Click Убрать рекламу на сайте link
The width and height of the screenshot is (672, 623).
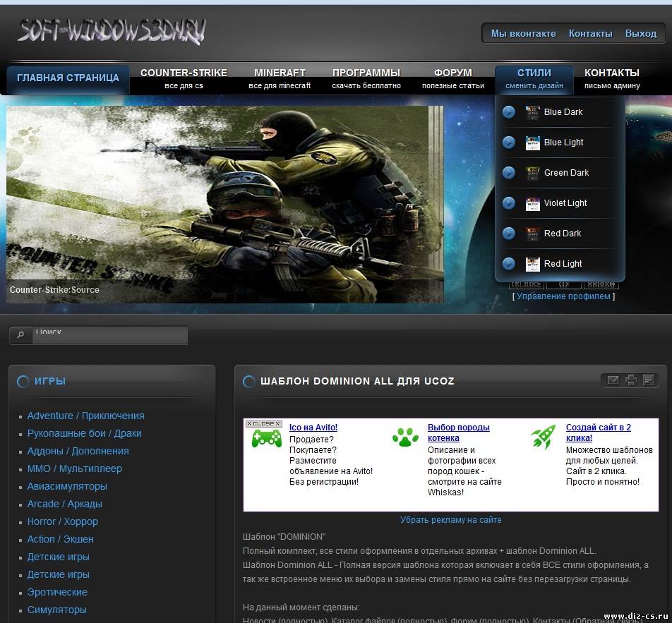click(x=451, y=520)
